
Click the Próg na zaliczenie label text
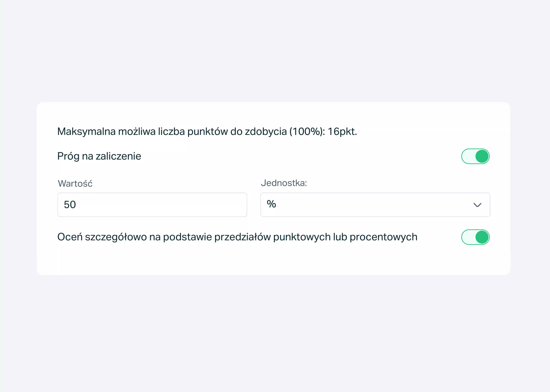pos(99,156)
